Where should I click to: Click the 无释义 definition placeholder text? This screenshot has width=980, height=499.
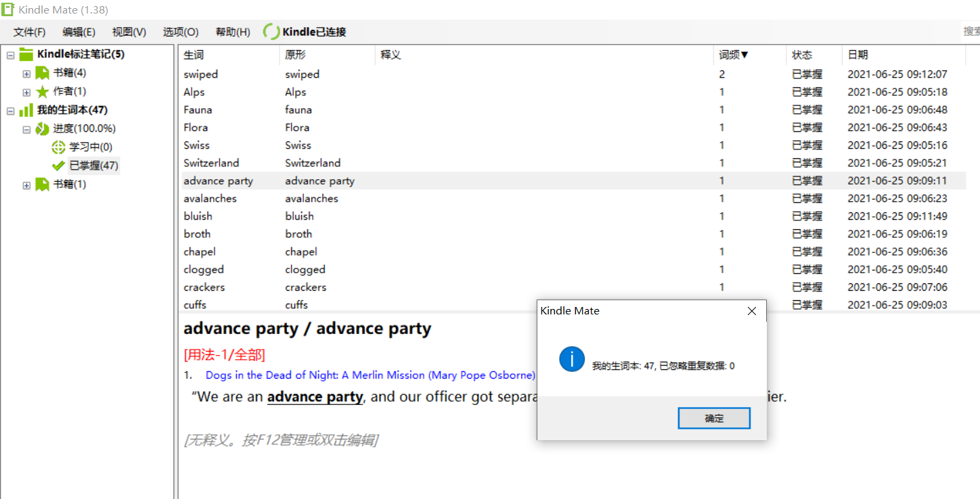point(281,440)
